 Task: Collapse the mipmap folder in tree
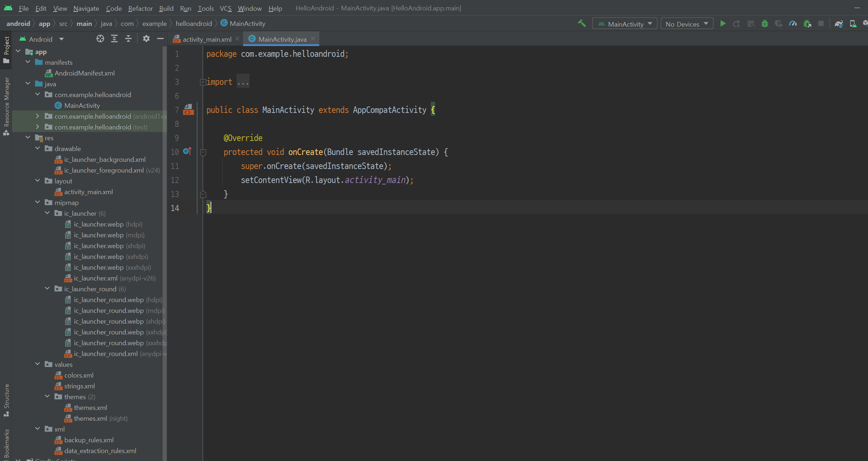coord(38,202)
